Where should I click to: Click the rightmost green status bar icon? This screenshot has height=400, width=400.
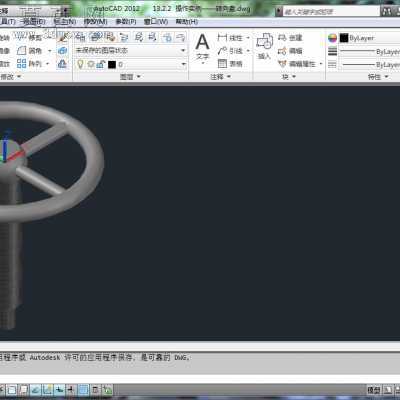(107, 389)
